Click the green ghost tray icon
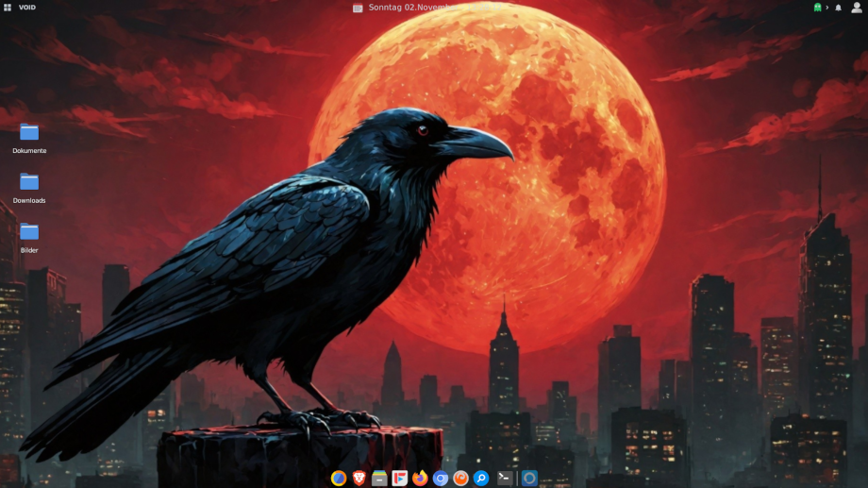 (817, 8)
